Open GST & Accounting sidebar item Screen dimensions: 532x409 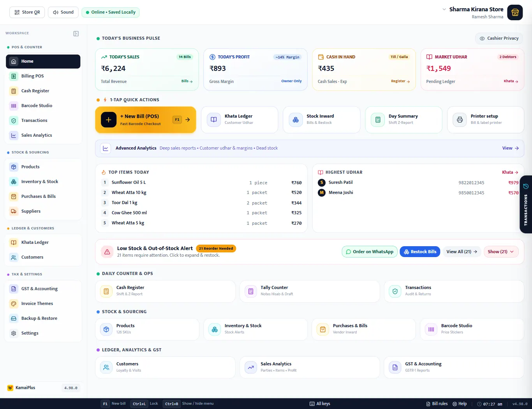(x=43, y=289)
